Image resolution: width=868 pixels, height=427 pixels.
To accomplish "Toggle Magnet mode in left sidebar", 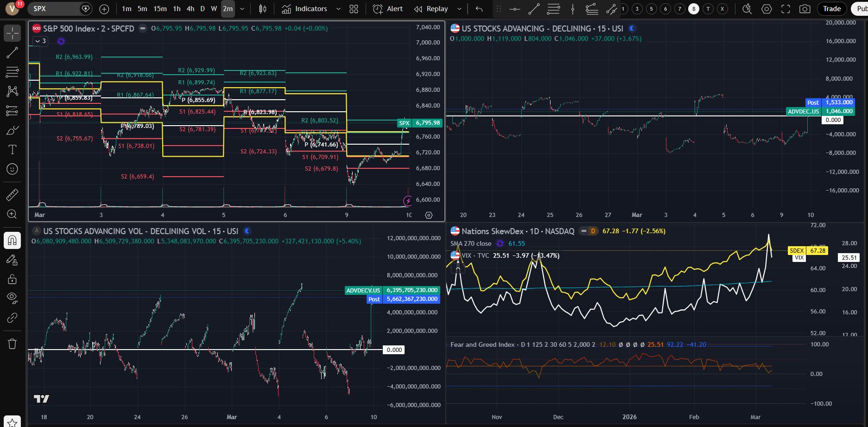I will 12,240.
